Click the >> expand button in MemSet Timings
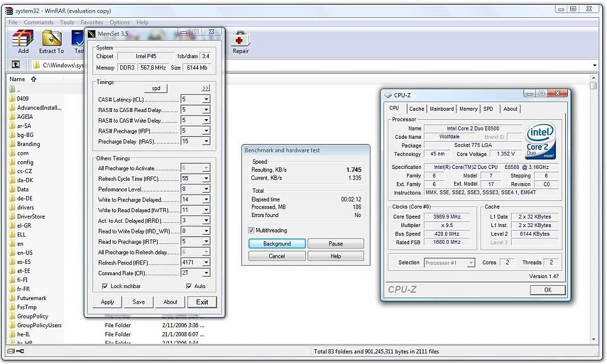Screen dimensions: 607x364 coord(206,88)
